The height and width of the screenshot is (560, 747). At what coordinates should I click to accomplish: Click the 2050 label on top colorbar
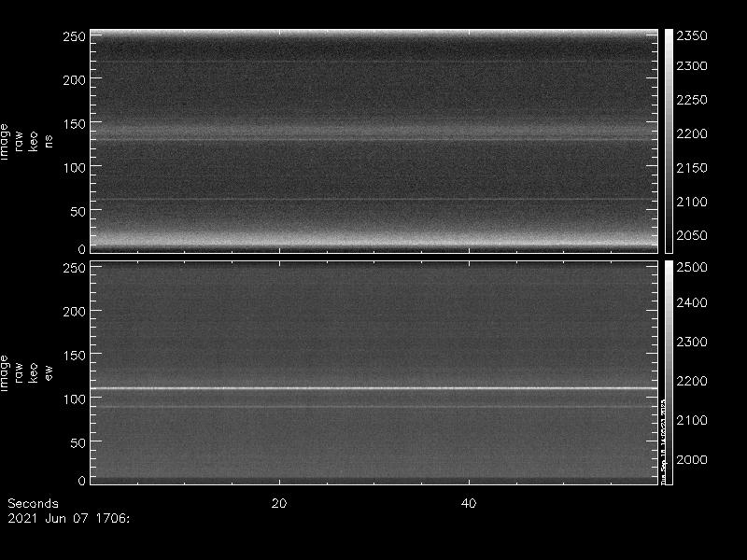[x=692, y=235]
